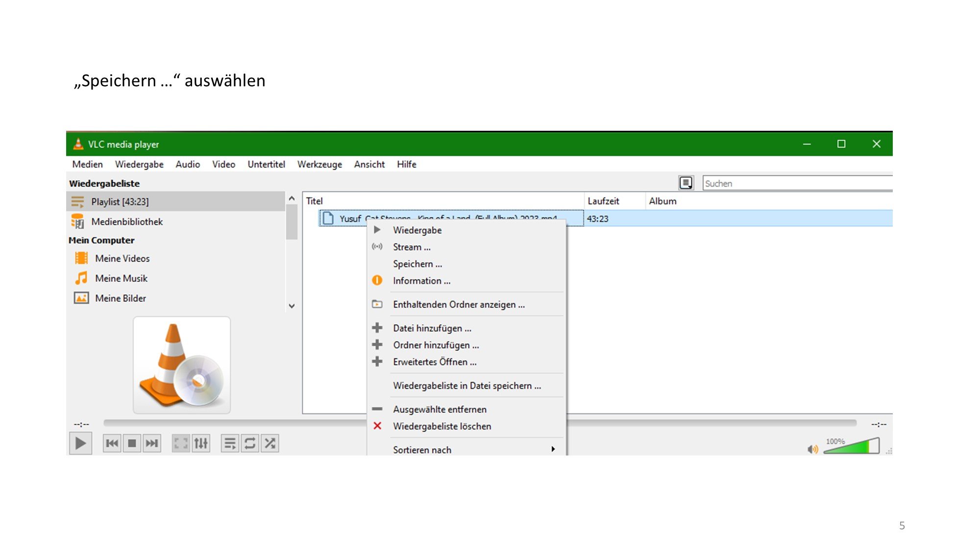The width and height of the screenshot is (980, 551).
Task: Toggle the loop repeat button
Action: pos(250,444)
